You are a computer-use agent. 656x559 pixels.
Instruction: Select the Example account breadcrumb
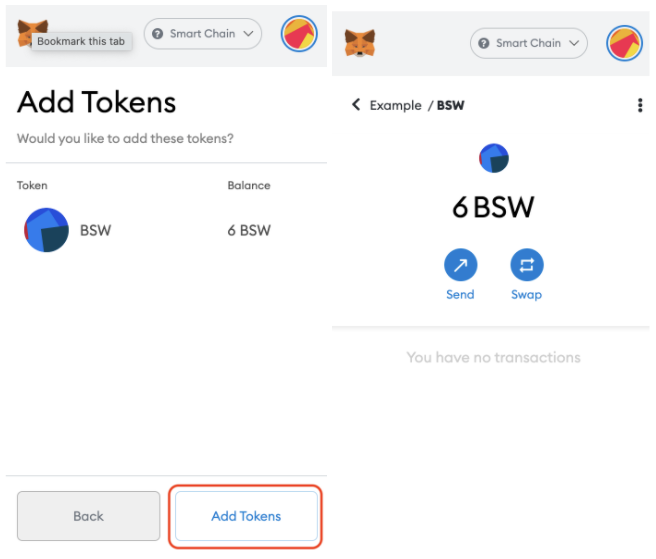tap(395, 105)
